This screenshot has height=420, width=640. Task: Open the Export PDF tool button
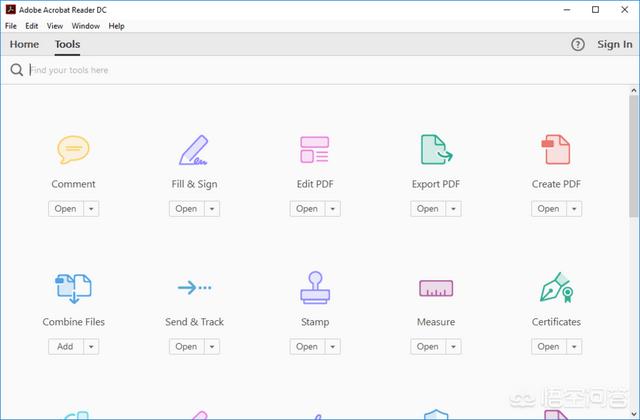(428, 209)
